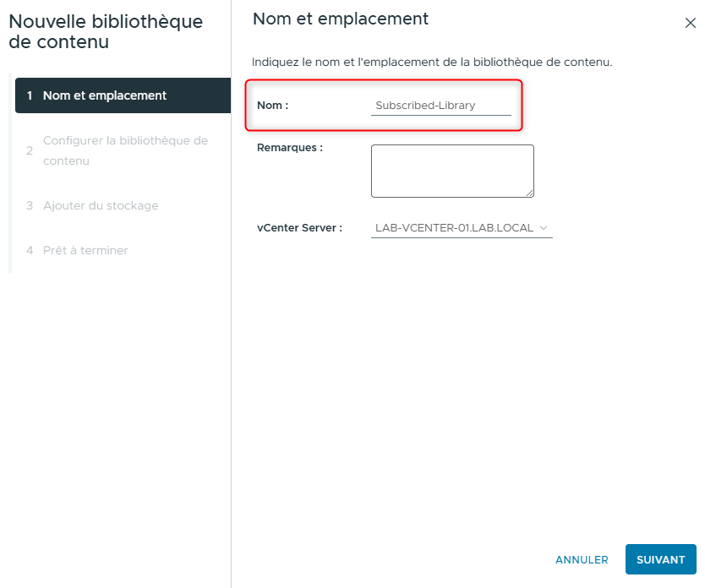Click the highlighted Nom field outline
The height and width of the screenshot is (588, 705).
[383, 106]
